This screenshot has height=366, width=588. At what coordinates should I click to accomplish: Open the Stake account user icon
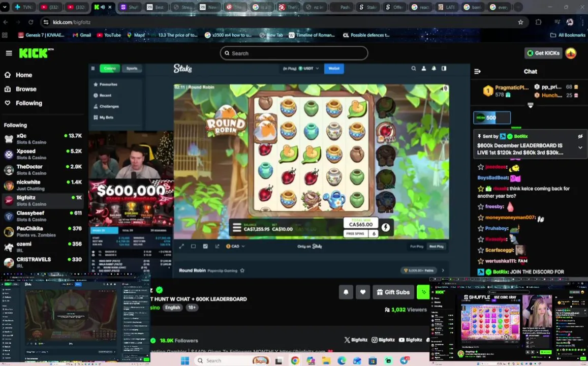(424, 68)
